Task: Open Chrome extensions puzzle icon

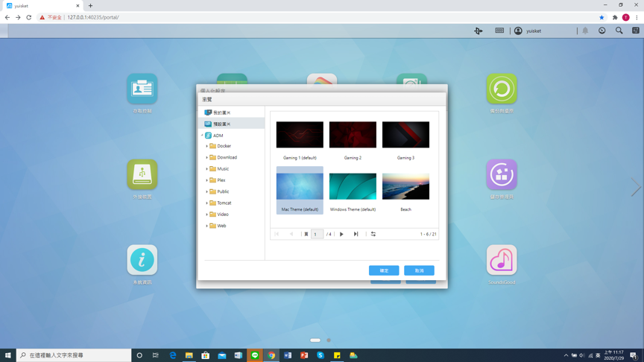Action: (x=615, y=17)
